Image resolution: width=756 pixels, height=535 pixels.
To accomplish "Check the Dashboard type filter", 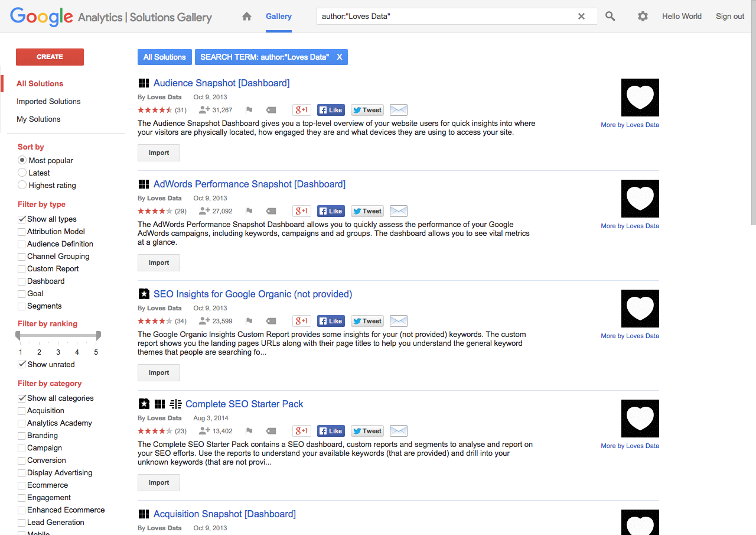I will coord(22,281).
